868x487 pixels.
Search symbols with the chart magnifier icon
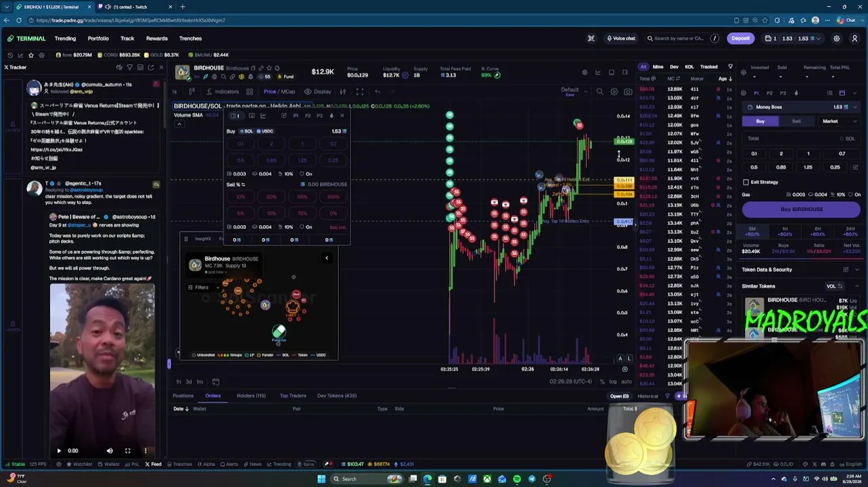599,92
